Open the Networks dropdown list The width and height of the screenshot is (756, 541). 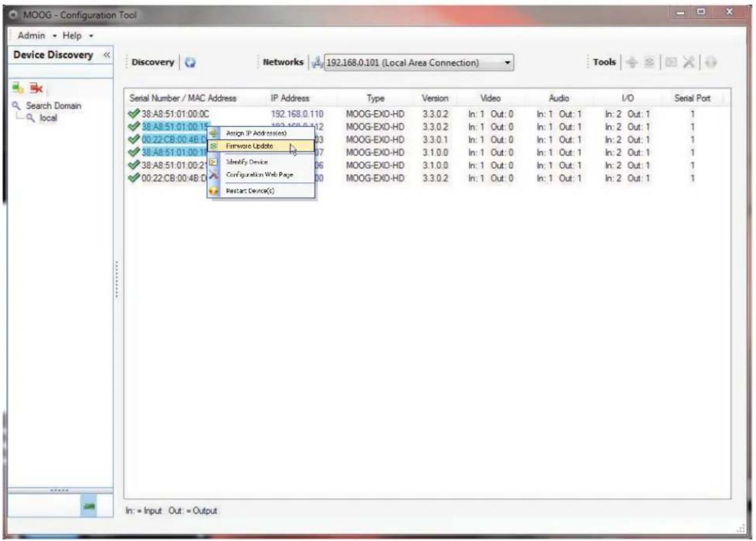[x=508, y=62]
